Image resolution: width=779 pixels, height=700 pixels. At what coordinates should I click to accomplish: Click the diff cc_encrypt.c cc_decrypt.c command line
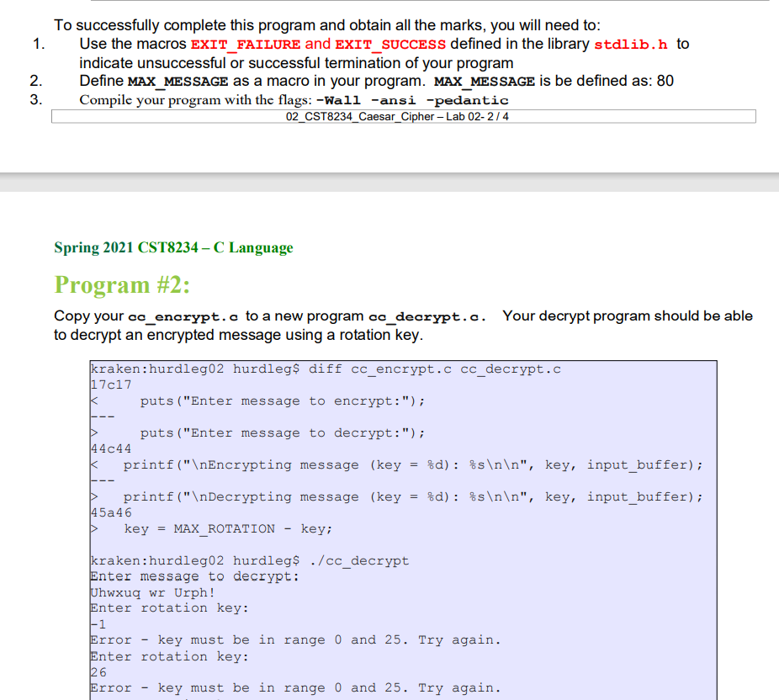pos(326,369)
